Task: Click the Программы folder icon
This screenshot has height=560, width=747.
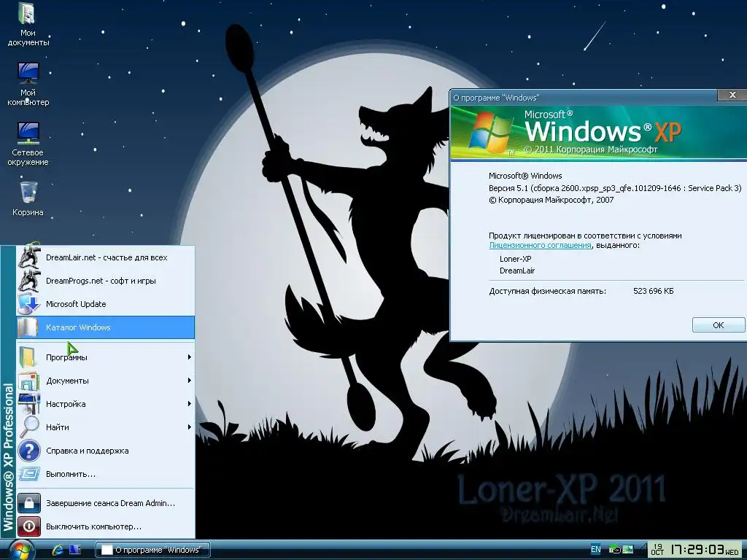Action: pos(28,357)
